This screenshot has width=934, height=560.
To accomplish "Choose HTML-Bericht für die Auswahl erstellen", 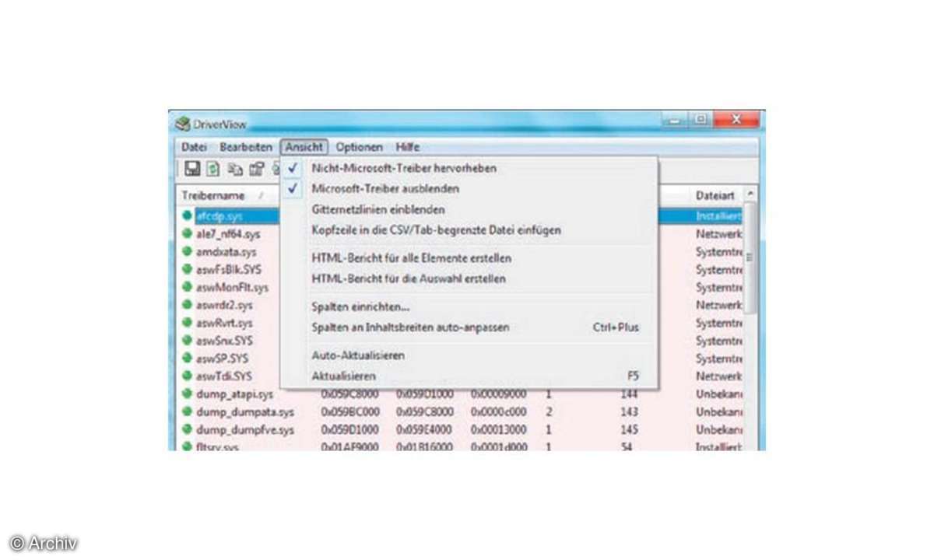I will (x=469, y=278).
